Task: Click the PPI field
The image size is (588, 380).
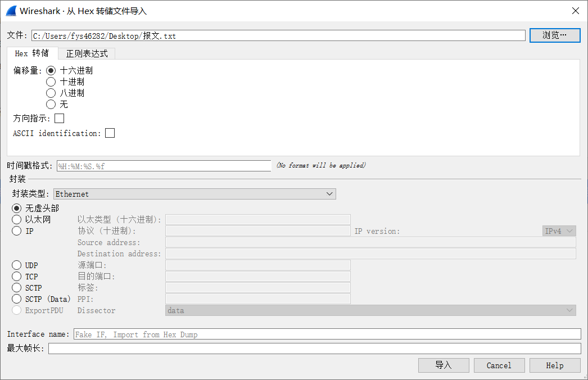Action: coord(258,299)
